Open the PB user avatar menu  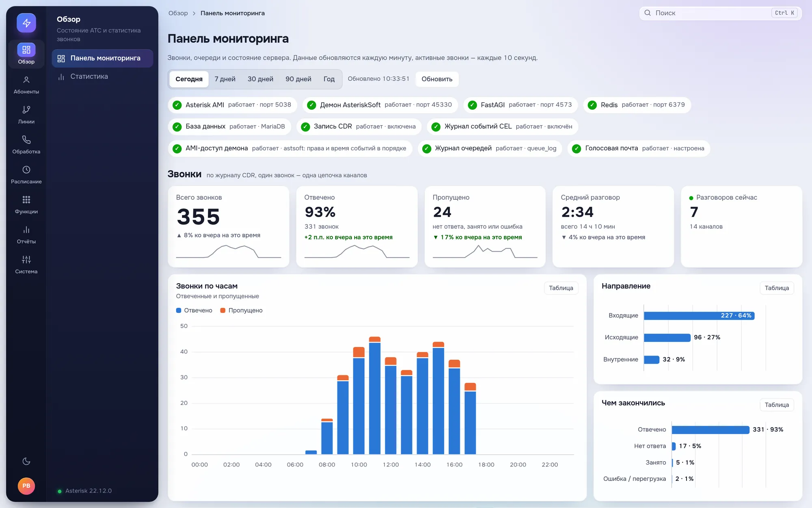[26, 486]
